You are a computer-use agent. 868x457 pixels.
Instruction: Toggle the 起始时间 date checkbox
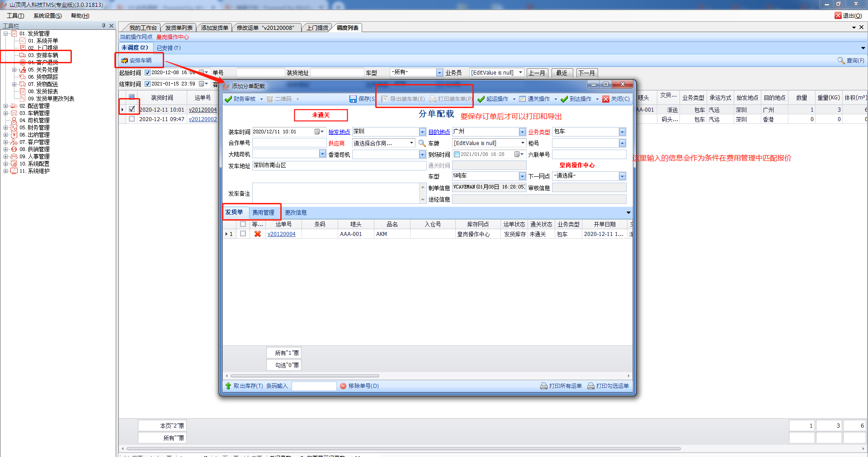[x=147, y=73]
